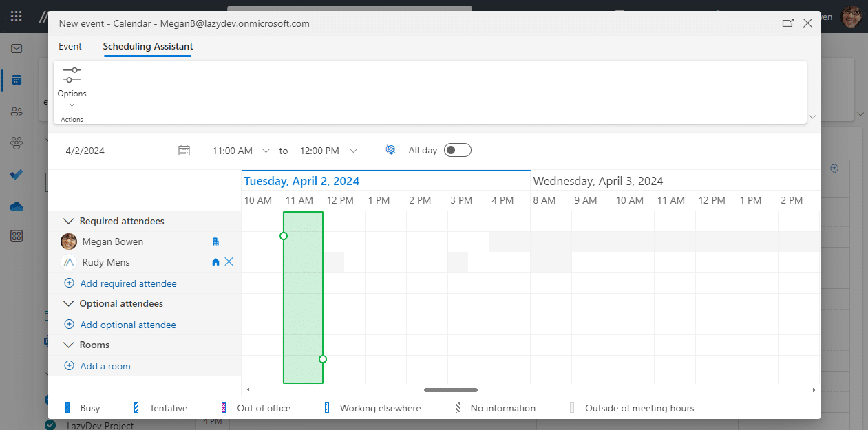Screen dimensions: 868x430
Task: Open Mail from the left sidebar
Action: point(16,48)
